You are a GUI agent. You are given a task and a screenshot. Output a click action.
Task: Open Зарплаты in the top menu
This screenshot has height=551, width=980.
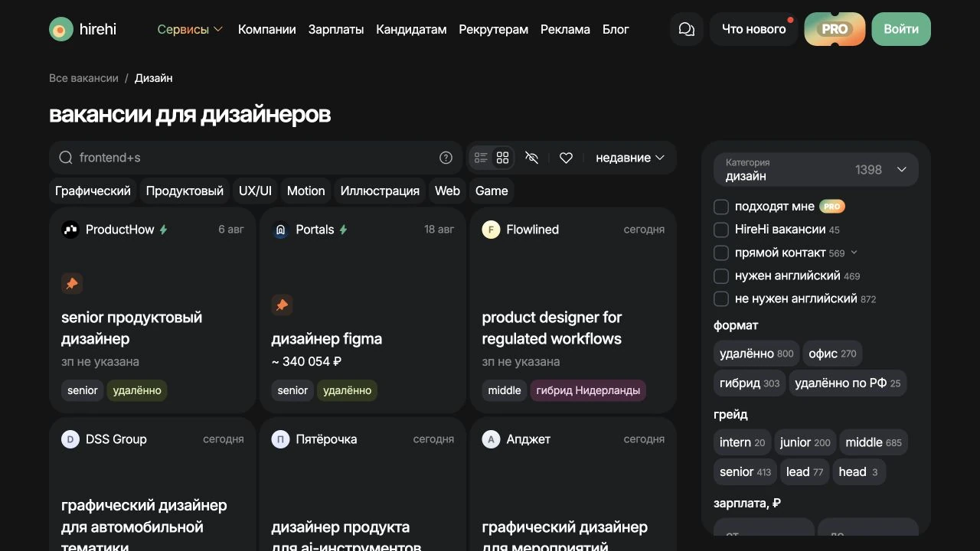coord(336,29)
